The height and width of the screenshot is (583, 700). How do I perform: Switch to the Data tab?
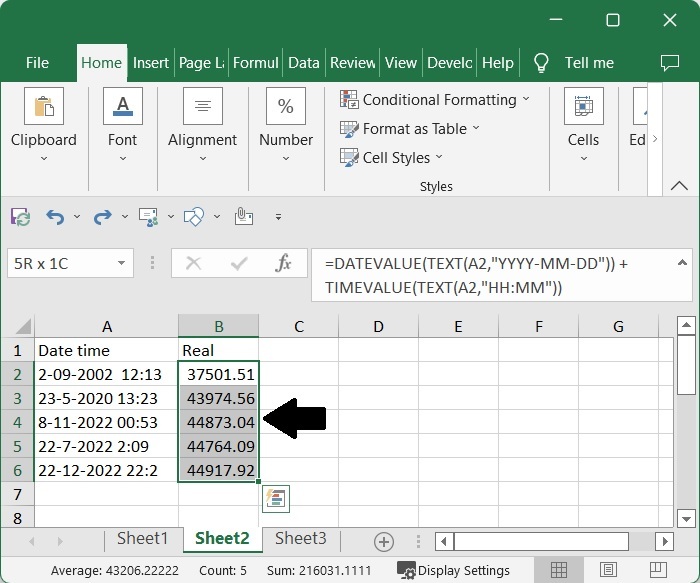[x=304, y=63]
